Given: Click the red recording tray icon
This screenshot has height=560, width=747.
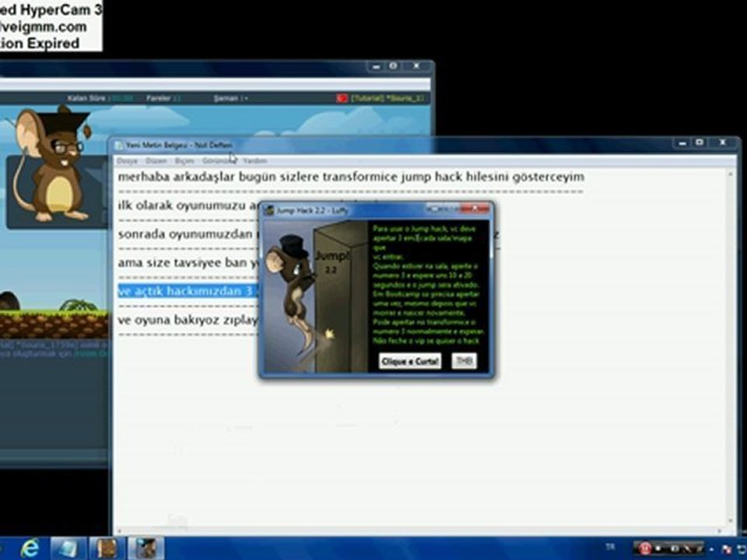Looking at the screenshot, I should tap(644, 548).
